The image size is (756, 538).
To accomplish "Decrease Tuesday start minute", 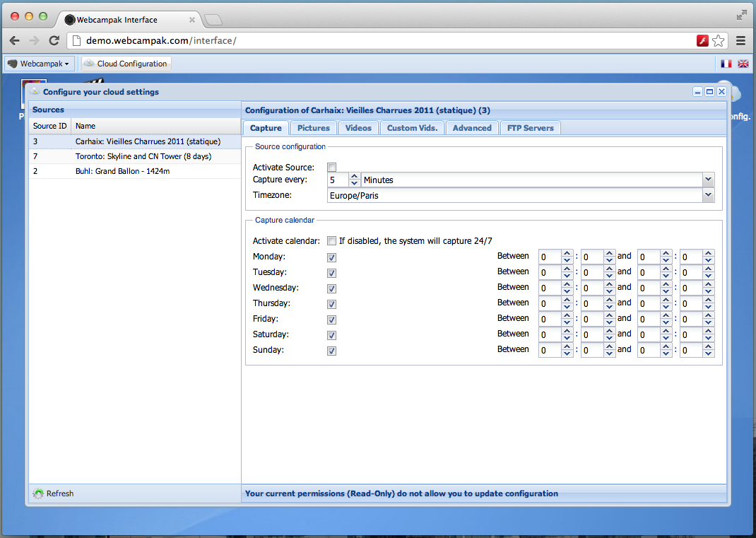I will (x=610, y=276).
